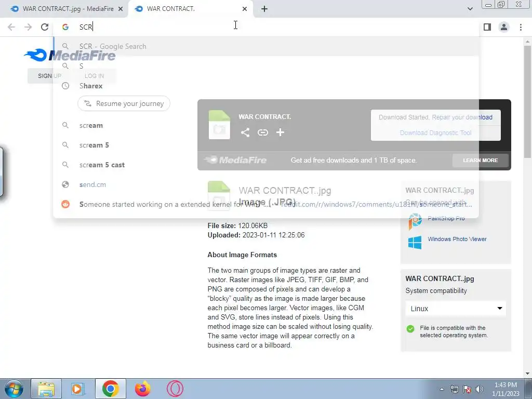Click the SIGN UP button
This screenshot has width=532, height=399.
tap(49, 76)
